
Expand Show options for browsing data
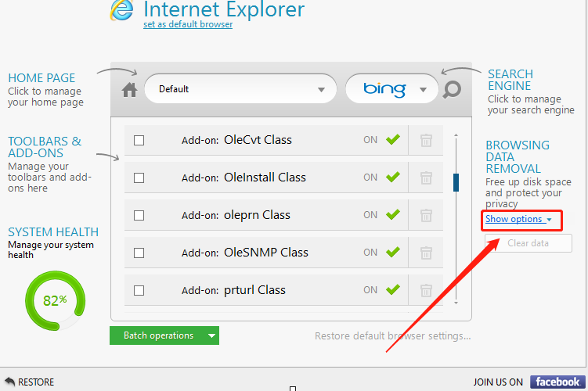[518, 219]
